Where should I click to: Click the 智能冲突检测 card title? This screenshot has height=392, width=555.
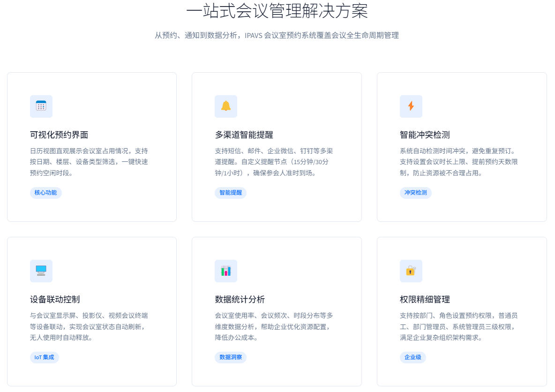[425, 135]
